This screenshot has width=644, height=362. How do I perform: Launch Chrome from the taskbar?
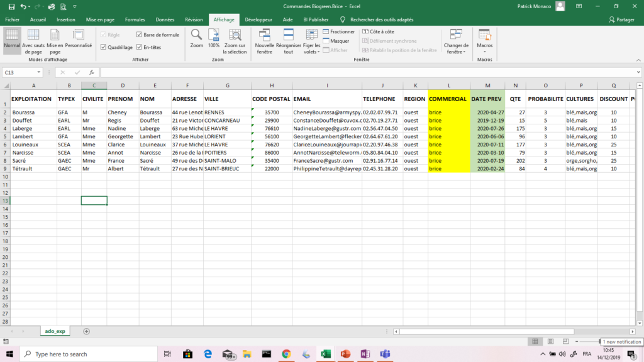286,354
